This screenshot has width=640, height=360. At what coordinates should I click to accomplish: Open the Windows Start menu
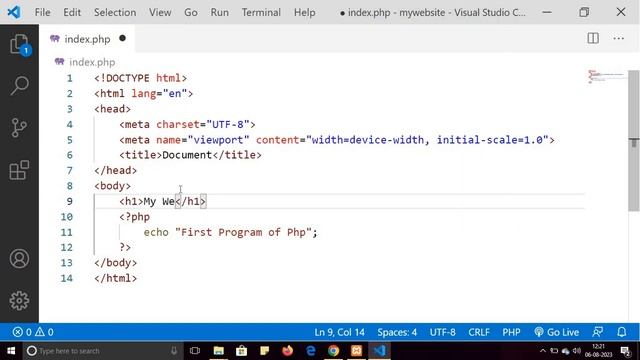(x=11, y=351)
